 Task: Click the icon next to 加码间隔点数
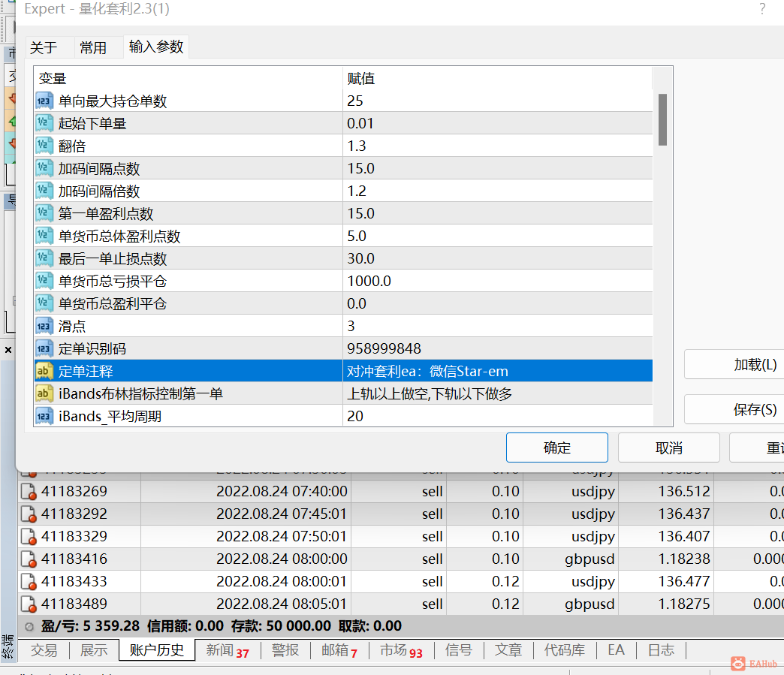44,168
